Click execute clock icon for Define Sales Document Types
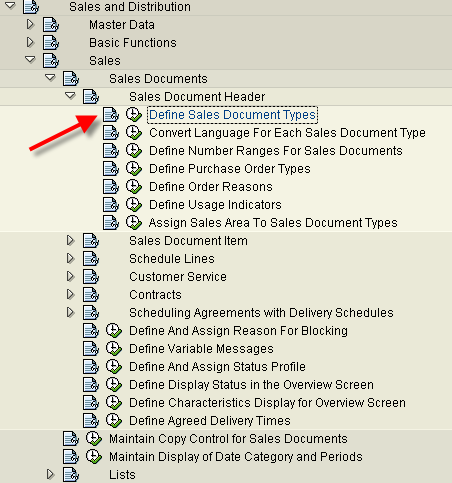The width and height of the screenshot is (452, 483). point(134,115)
